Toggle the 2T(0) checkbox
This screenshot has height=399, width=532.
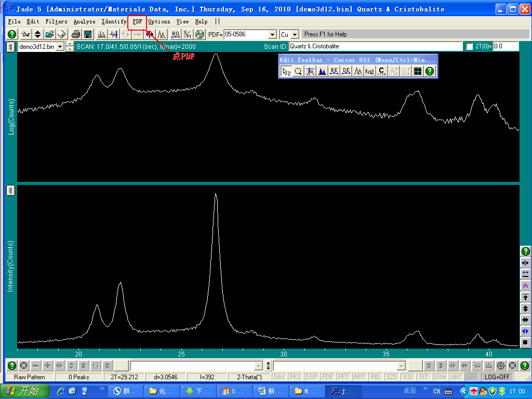click(x=470, y=46)
